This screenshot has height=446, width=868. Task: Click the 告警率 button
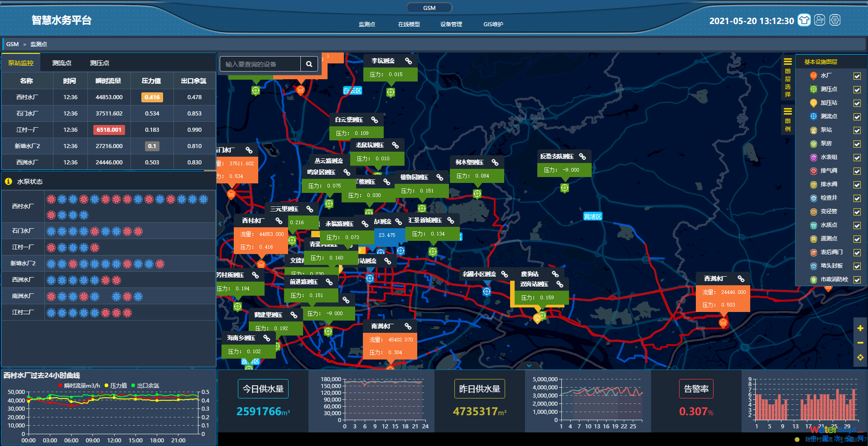[x=696, y=389]
